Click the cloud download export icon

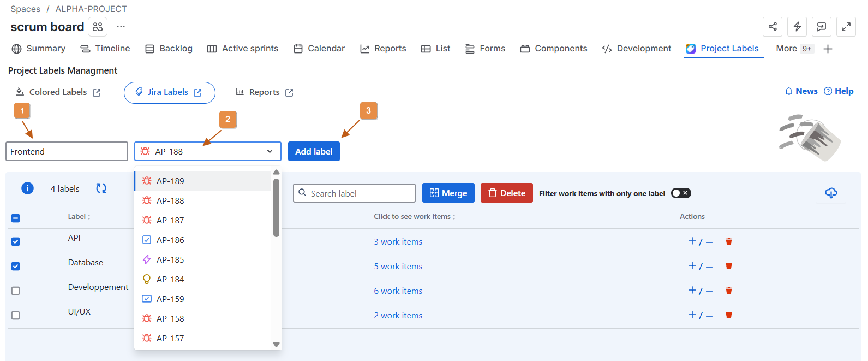pos(831,193)
